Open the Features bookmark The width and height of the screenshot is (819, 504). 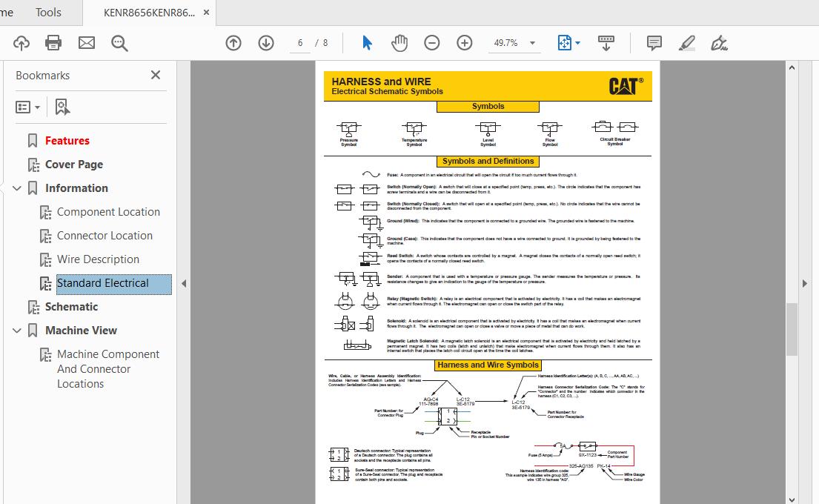67,141
